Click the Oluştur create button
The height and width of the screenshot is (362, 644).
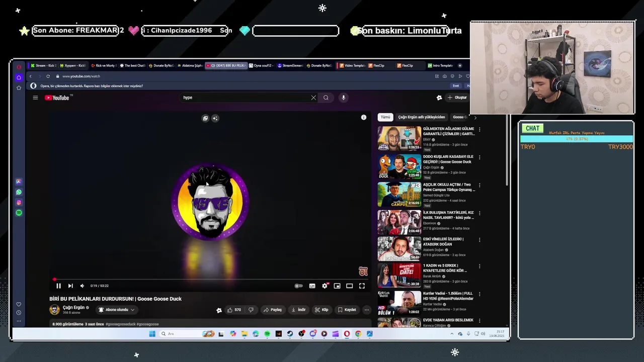click(457, 98)
